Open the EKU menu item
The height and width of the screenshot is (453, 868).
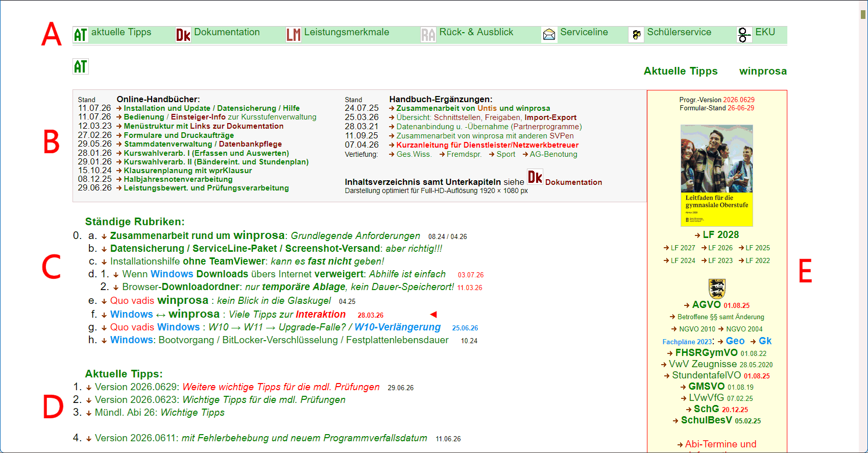(765, 32)
